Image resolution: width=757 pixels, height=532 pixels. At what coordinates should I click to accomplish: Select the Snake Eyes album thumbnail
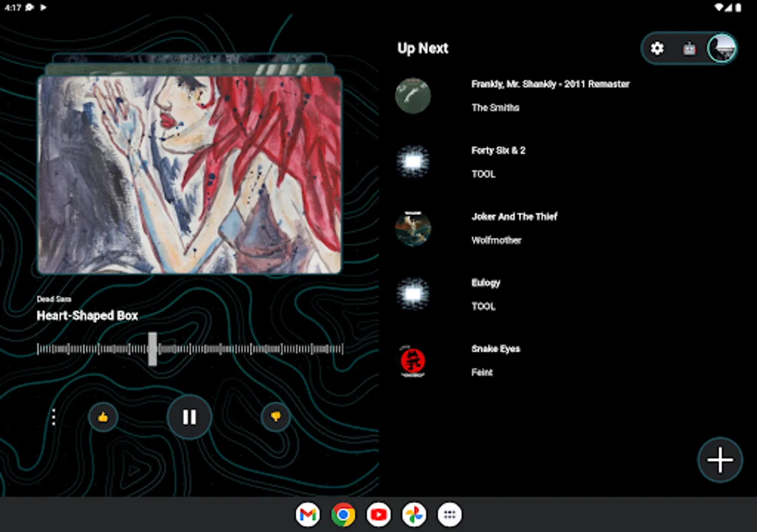coord(413,361)
